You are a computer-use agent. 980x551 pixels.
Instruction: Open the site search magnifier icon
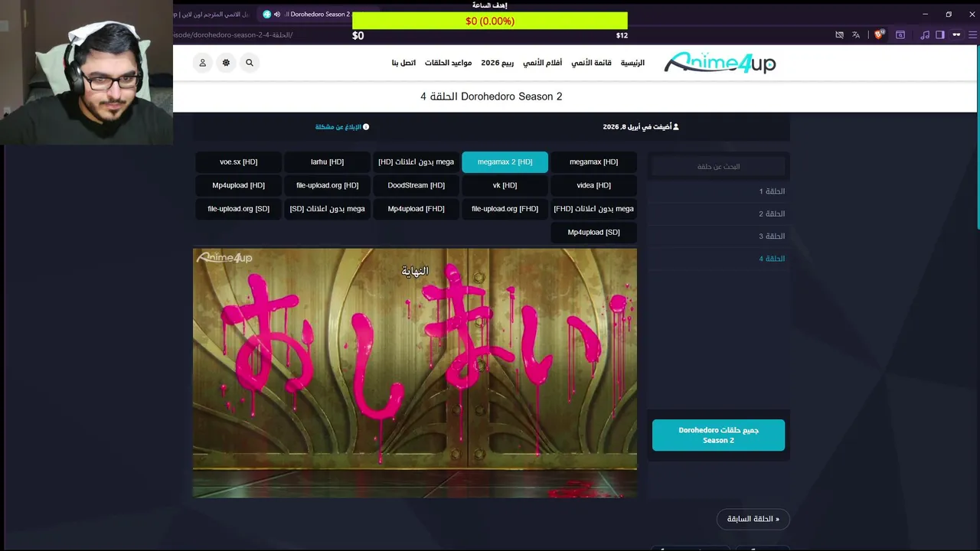coord(249,63)
